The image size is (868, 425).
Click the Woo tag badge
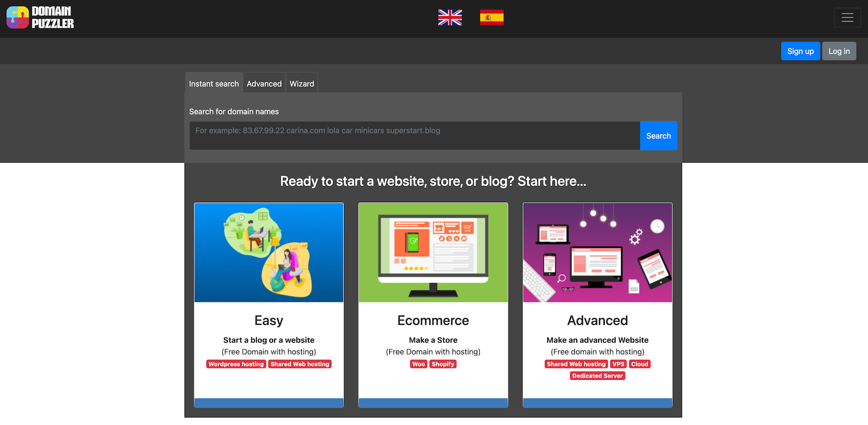click(x=419, y=364)
